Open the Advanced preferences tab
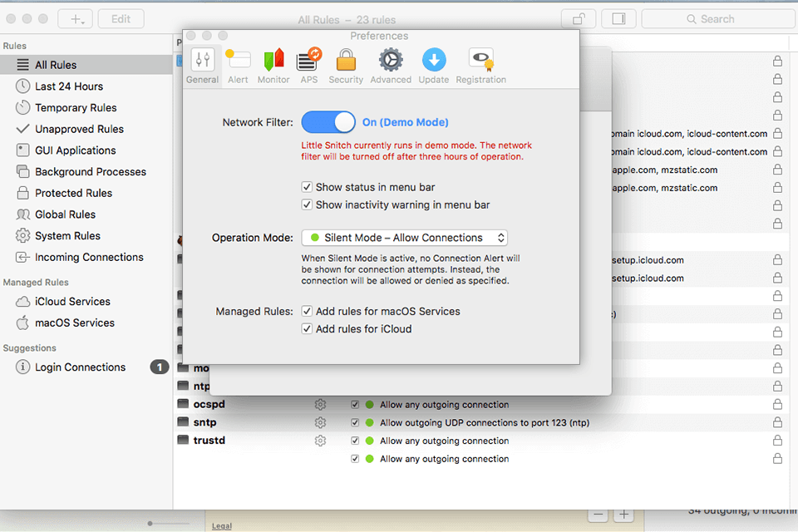 391,66
